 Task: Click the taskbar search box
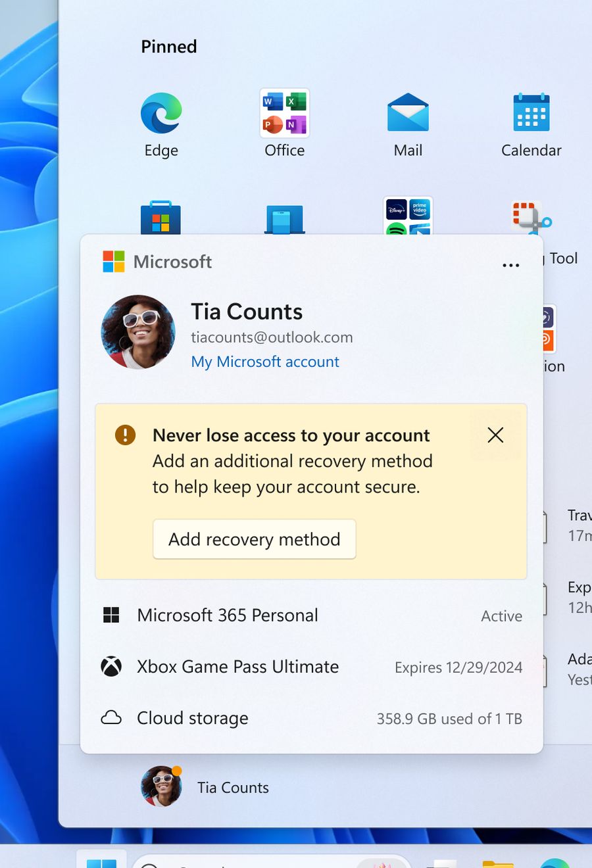[x=271, y=861]
